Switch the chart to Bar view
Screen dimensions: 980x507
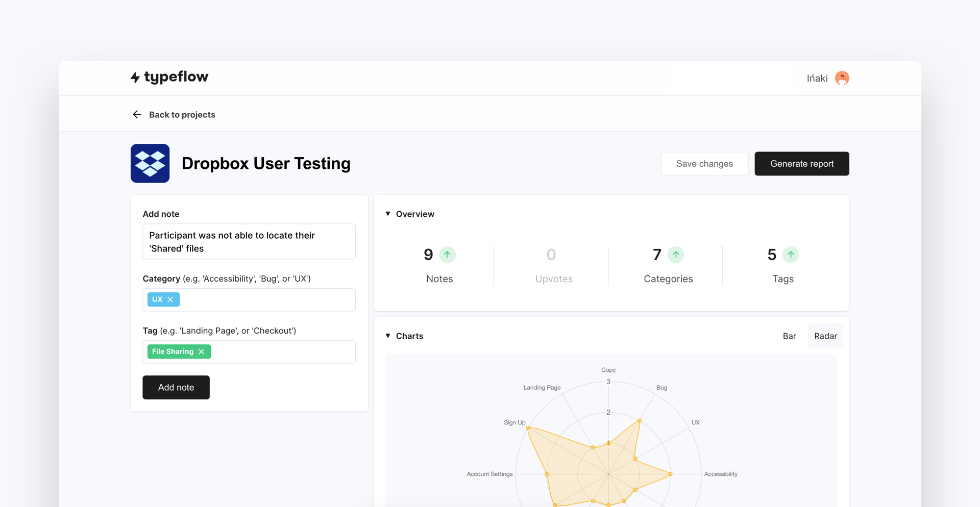(x=789, y=336)
